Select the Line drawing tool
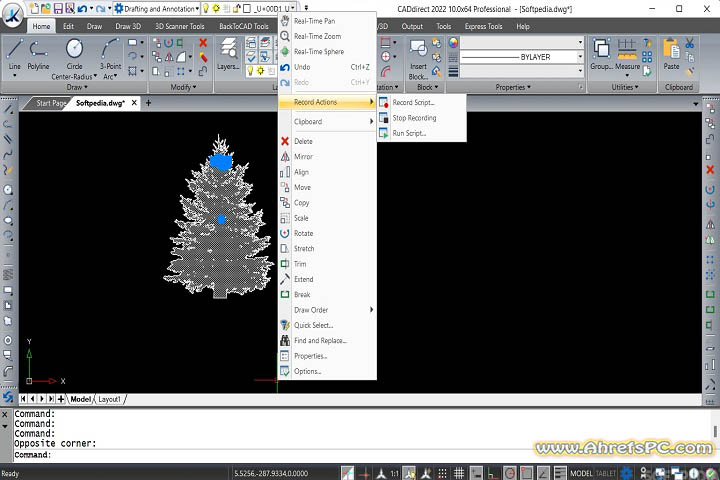 coord(14,53)
